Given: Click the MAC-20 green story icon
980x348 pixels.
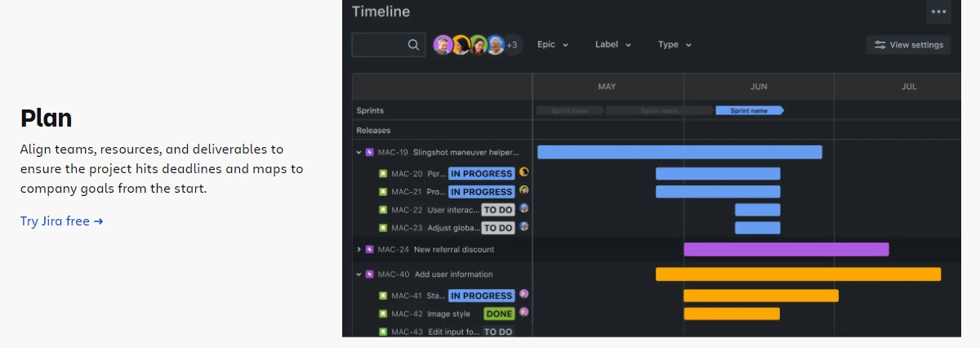Looking at the screenshot, I should tap(382, 173).
